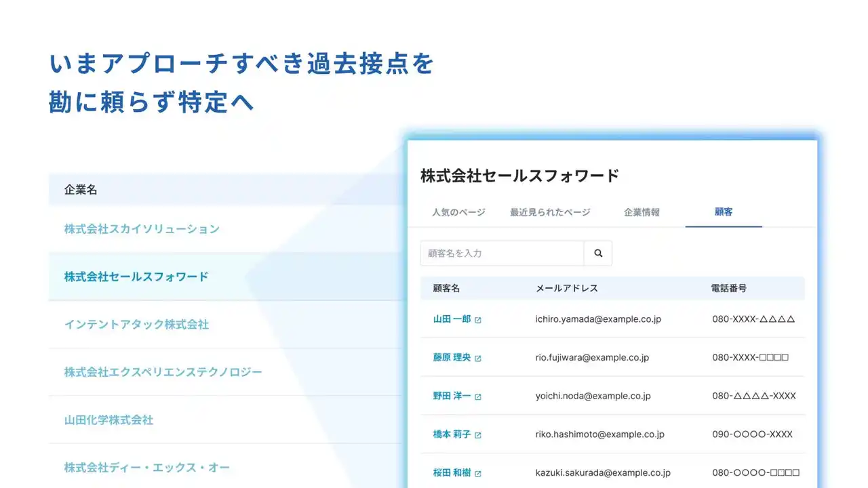Viewport: 868px width, 488px height.
Task: Choose 山田化学株式会社 from the list
Action: point(108,420)
